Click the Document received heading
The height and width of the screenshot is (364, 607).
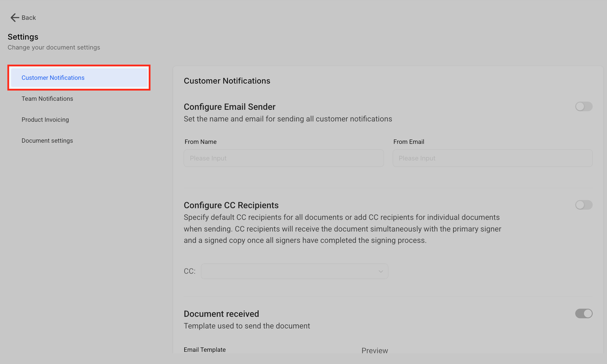point(221,314)
